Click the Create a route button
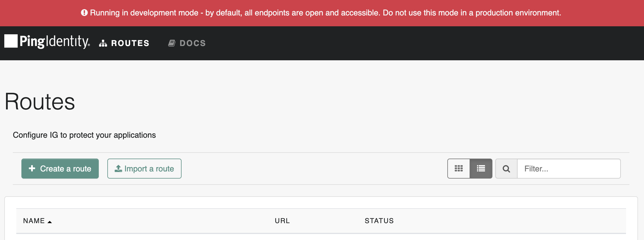Image resolution: width=644 pixels, height=240 pixels. (x=60, y=169)
